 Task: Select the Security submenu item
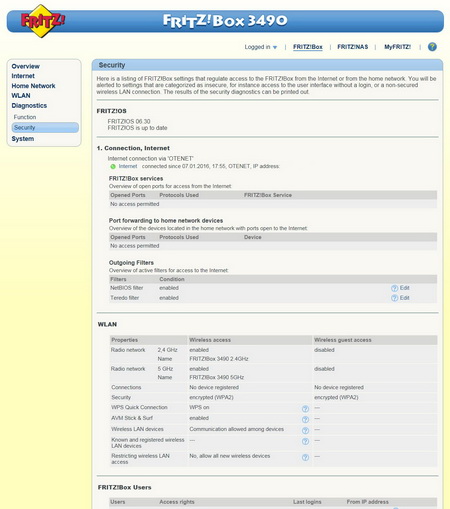45,127
